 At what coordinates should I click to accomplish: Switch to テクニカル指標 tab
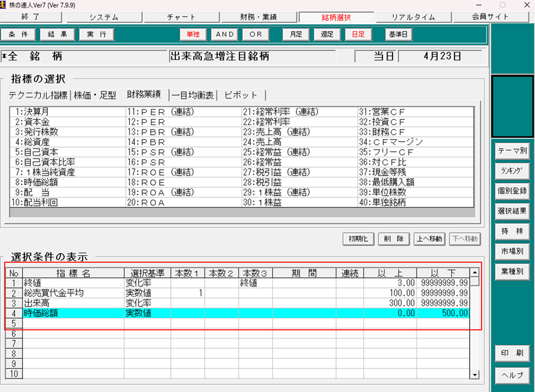click(x=38, y=95)
